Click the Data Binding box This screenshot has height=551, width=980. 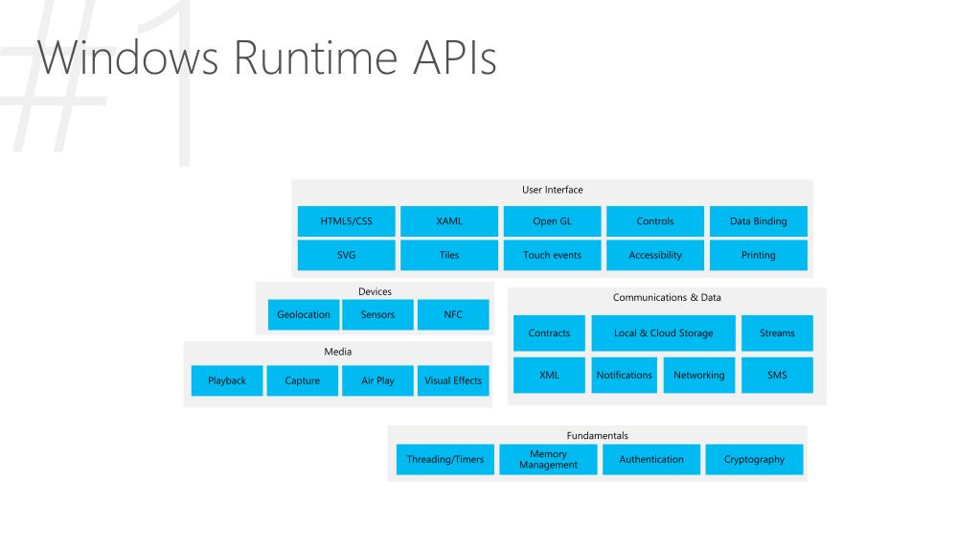[x=758, y=221]
